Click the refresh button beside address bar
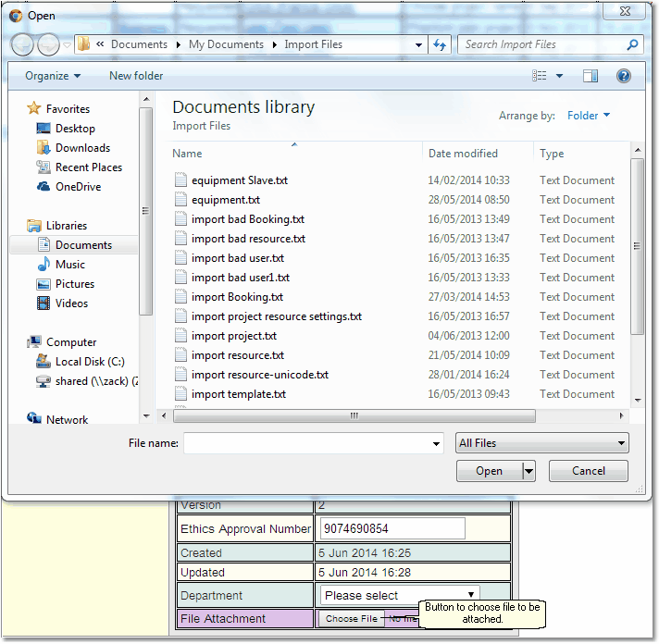The width and height of the screenshot is (659, 644). [x=441, y=44]
